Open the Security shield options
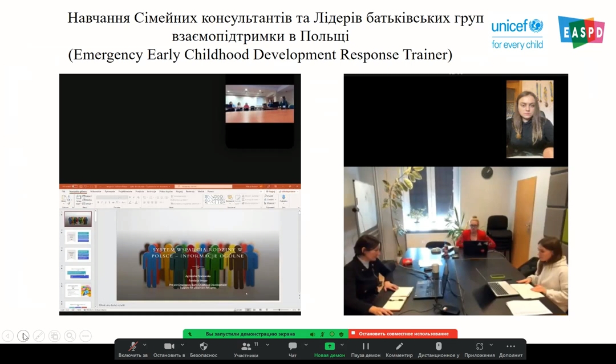 [x=204, y=347]
